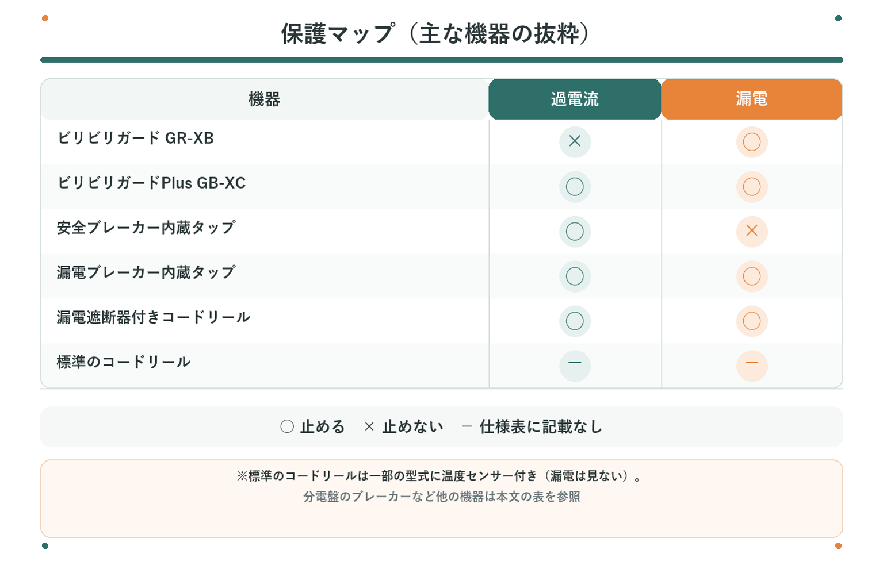Click the note line 分電盤のブレーカーなど他の機器は本文の表を参照
This screenshot has width=883, height=588.
click(x=442, y=497)
